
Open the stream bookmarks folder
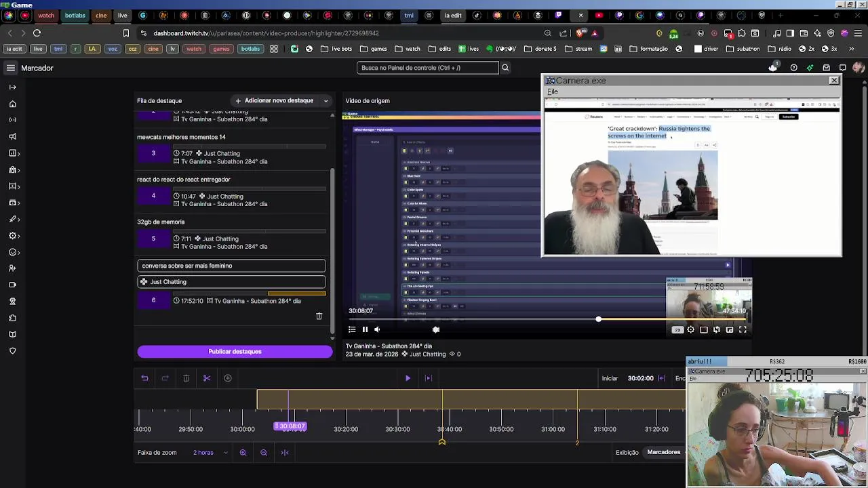(578, 49)
